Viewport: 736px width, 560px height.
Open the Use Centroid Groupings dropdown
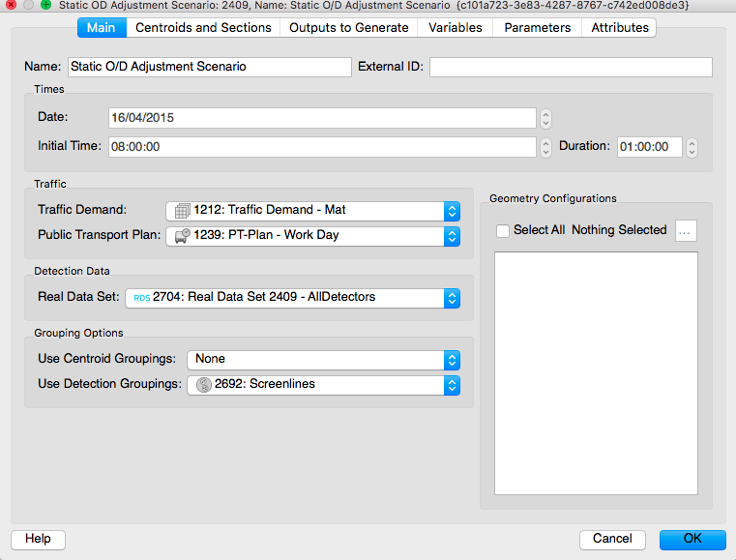coord(323,360)
